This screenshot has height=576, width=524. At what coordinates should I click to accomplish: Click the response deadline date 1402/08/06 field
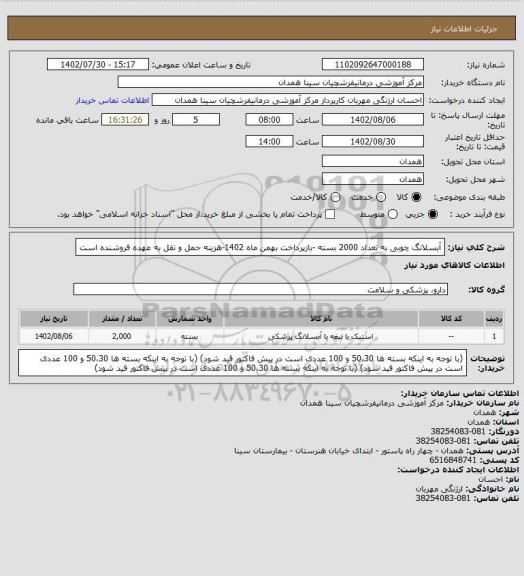coord(373,119)
